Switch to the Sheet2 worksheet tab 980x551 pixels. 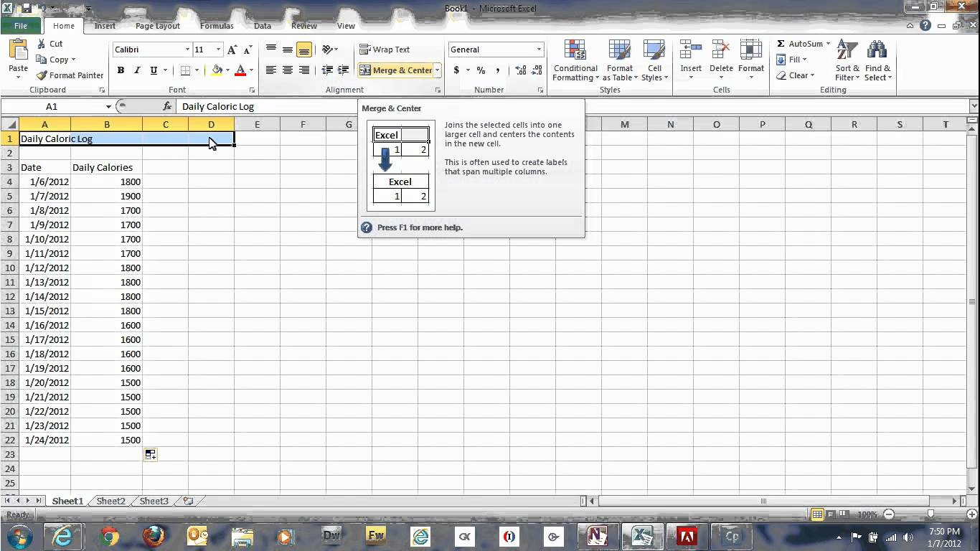(110, 501)
